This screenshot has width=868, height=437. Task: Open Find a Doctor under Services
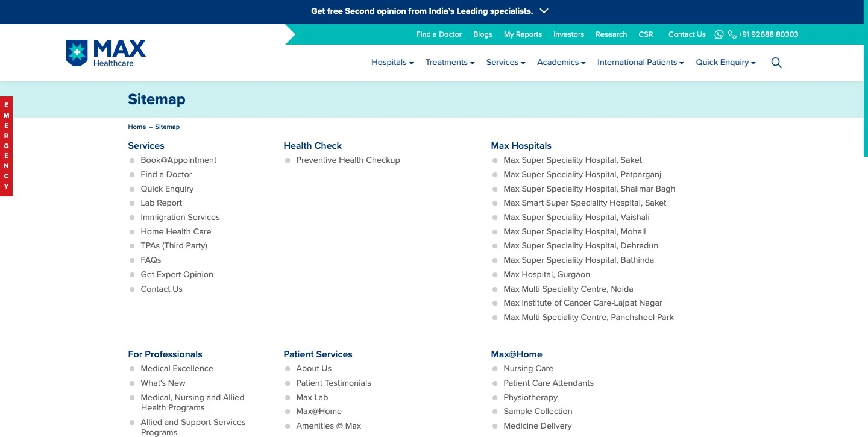pyautogui.click(x=166, y=175)
